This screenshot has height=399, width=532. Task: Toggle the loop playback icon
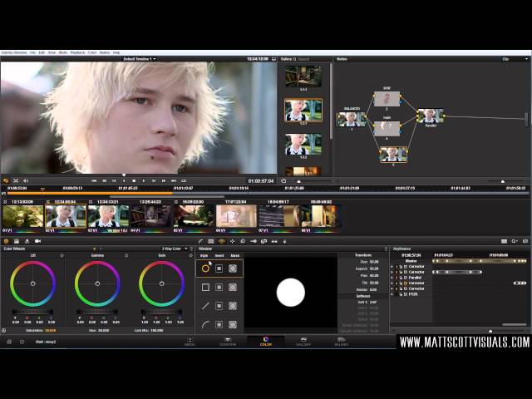184,181
